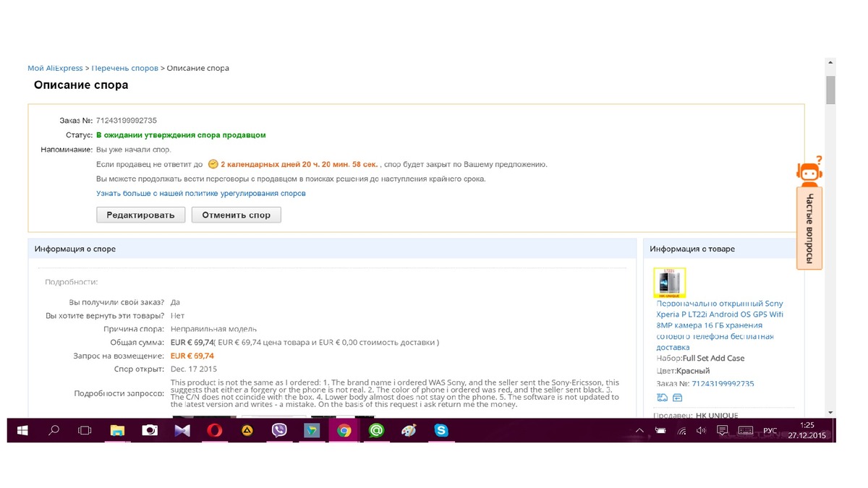Select the 'Вы уже начали спор.' reminder text
The height and width of the screenshot is (488, 868).
(134, 150)
